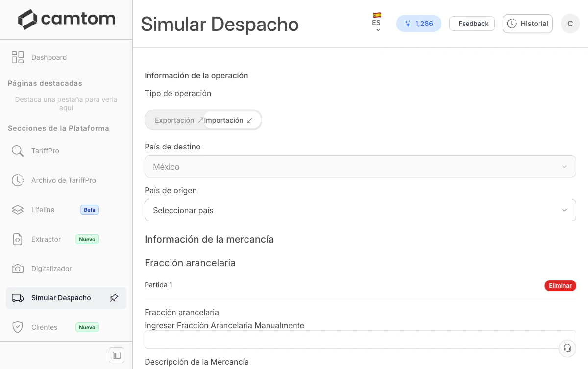Check the 1,286 credits balance badge

(x=418, y=23)
